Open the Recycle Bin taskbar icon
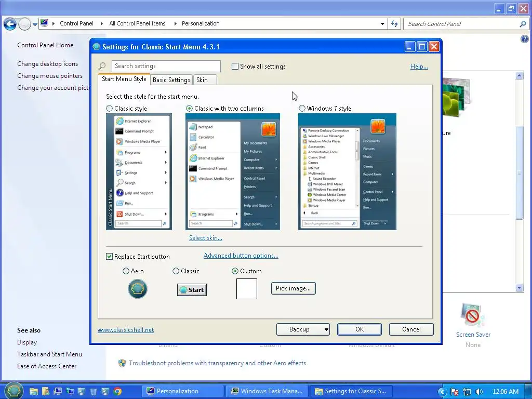 tap(94, 392)
